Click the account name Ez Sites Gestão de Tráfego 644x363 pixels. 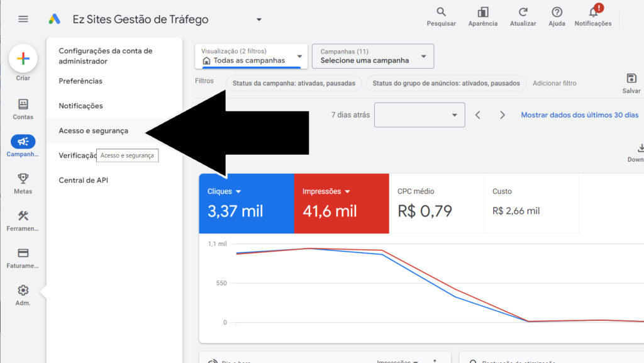[140, 20]
